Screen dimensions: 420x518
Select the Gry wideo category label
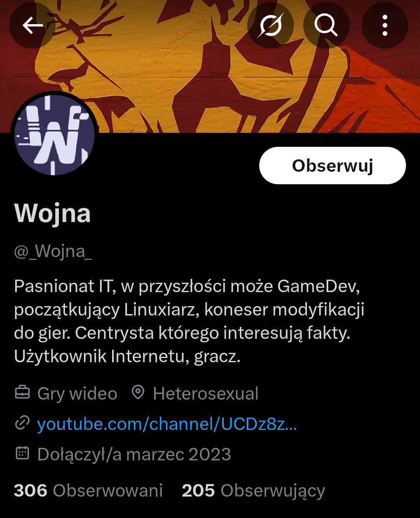click(77, 394)
